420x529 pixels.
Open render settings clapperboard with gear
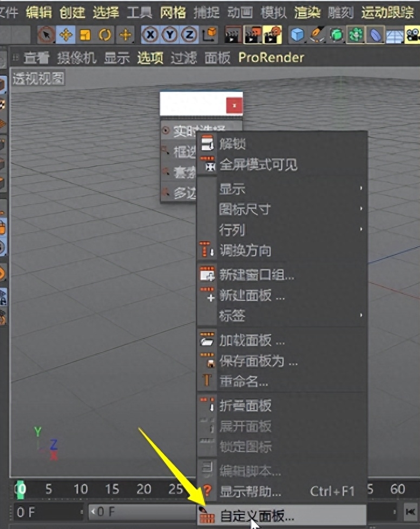272,35
